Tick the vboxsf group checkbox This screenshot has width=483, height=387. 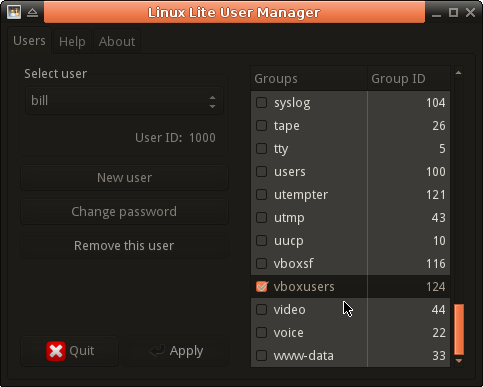(x=261, y=264)
